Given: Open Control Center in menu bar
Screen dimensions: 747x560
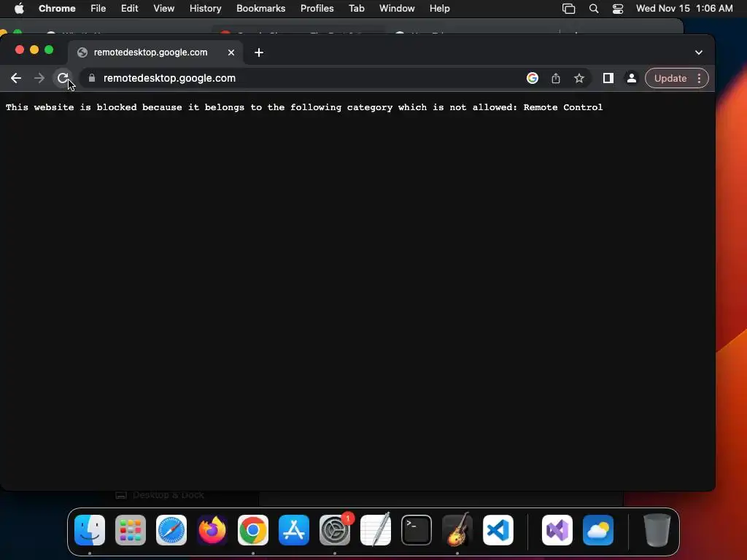Looking at the screenshot, I should click(617, 8).
